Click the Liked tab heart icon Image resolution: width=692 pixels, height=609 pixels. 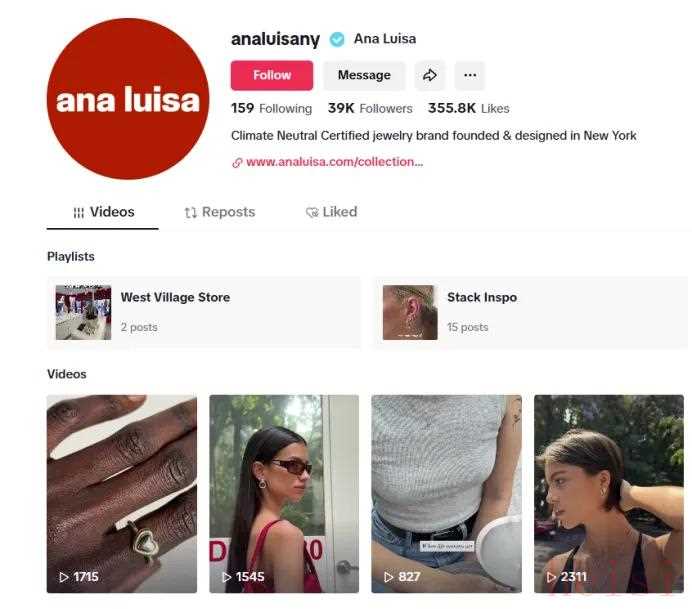[x=312, y=212]
